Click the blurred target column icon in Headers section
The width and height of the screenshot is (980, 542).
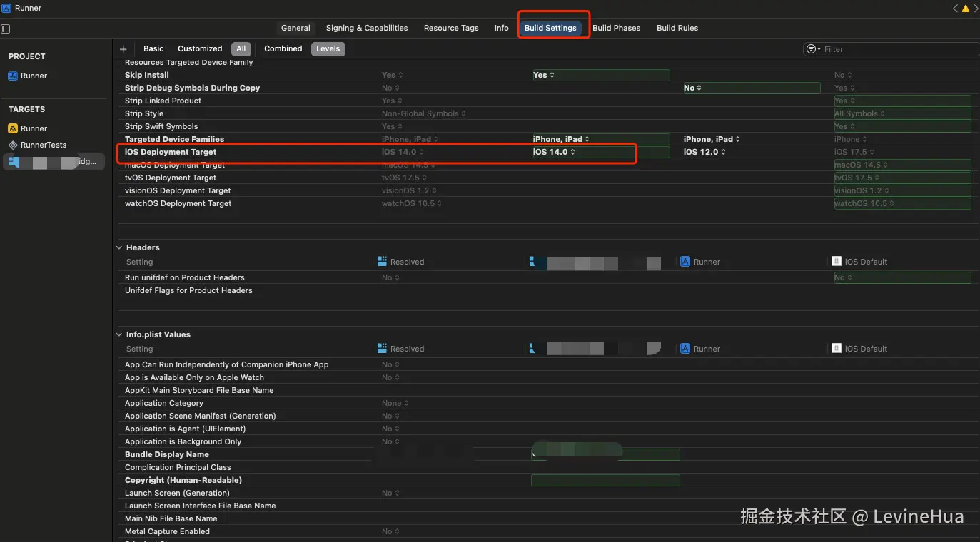pyautogui.click(x=533, y=262)
